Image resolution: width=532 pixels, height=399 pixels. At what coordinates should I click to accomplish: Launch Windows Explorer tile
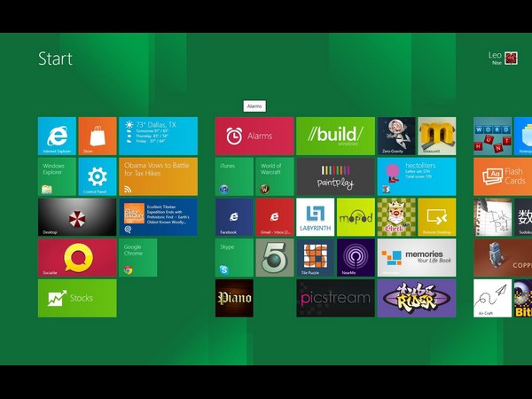coord(57,176)
